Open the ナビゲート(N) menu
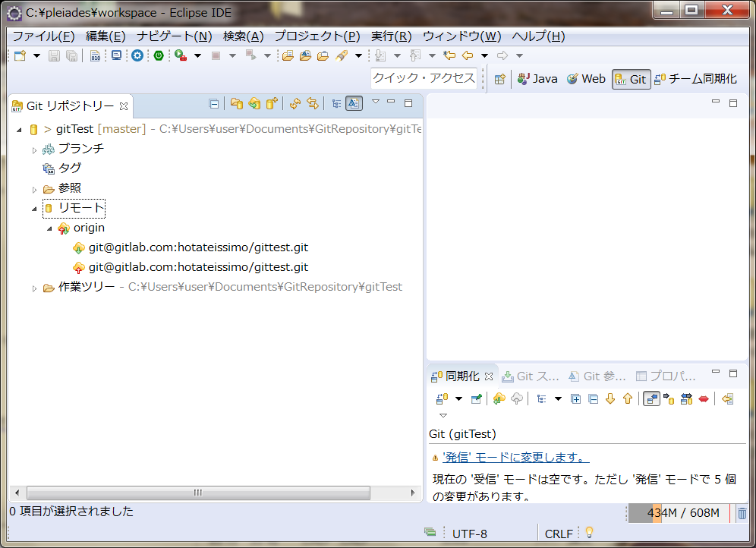 pyautogui.click(x=174, y=36)
